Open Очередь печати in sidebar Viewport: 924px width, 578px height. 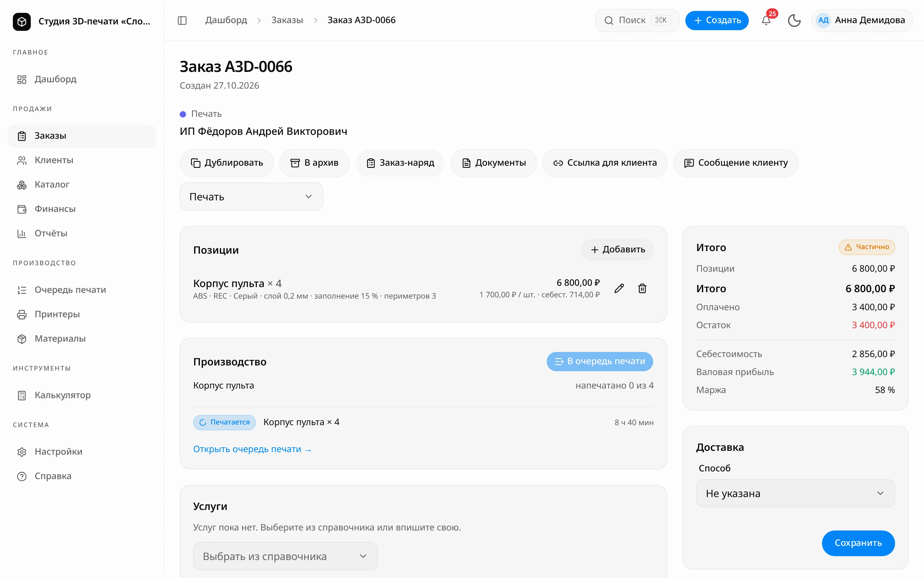(x=82, y=290)
